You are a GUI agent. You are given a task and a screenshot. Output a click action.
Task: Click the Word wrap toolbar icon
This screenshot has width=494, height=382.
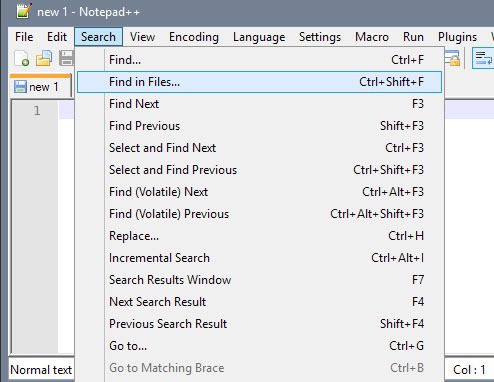(483, 58)
